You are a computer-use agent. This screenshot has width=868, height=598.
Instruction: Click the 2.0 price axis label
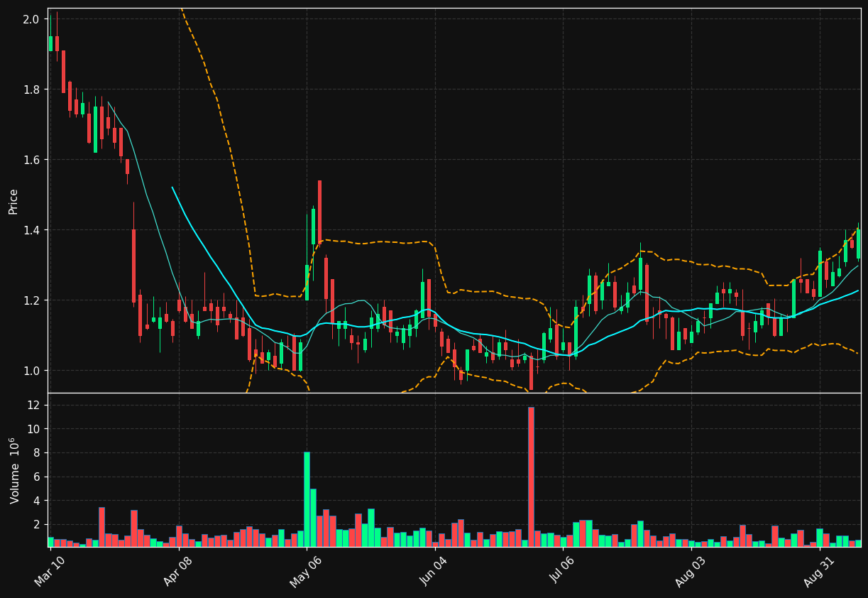pyautogui.click(x=31, y=19)
